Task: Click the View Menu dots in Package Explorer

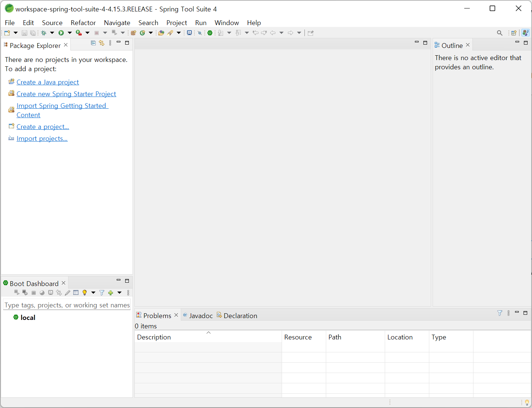Action: [110, 43]
